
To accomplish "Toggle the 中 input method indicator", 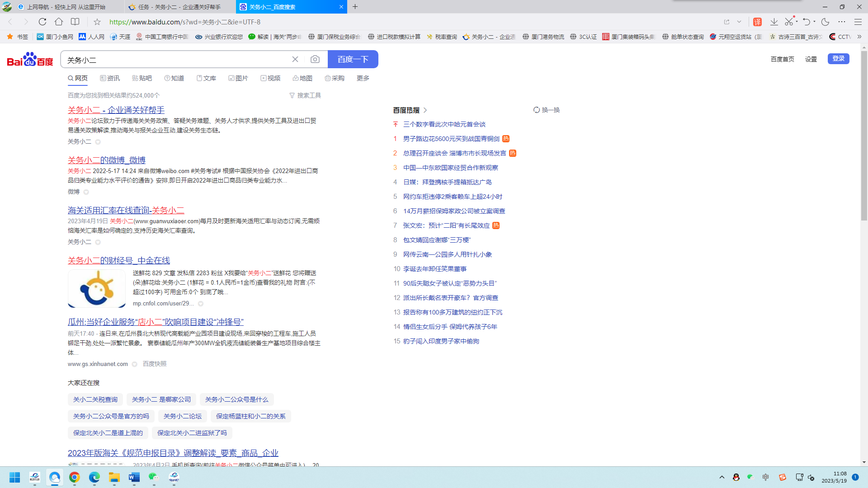I will click(765, 477).
